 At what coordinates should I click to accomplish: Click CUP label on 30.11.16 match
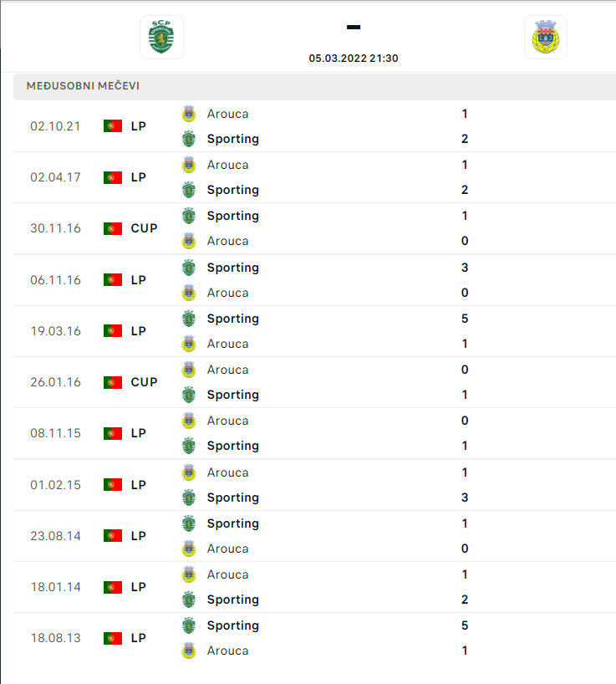point(144,228)
